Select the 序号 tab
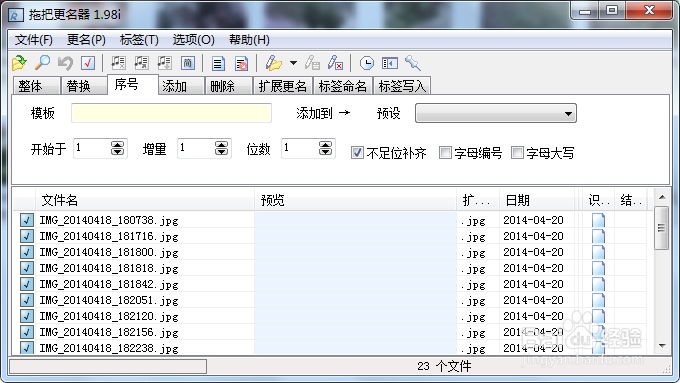 (132, 84)
